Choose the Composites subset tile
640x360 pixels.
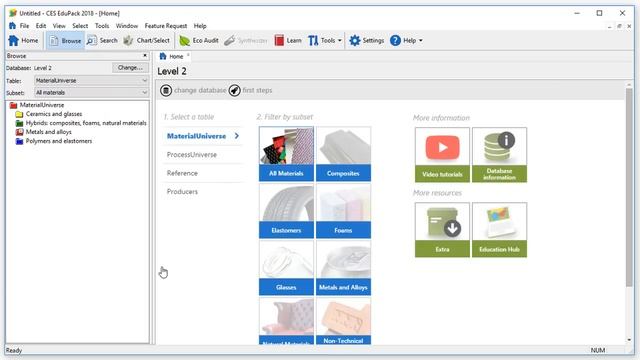tap(343, 154)
